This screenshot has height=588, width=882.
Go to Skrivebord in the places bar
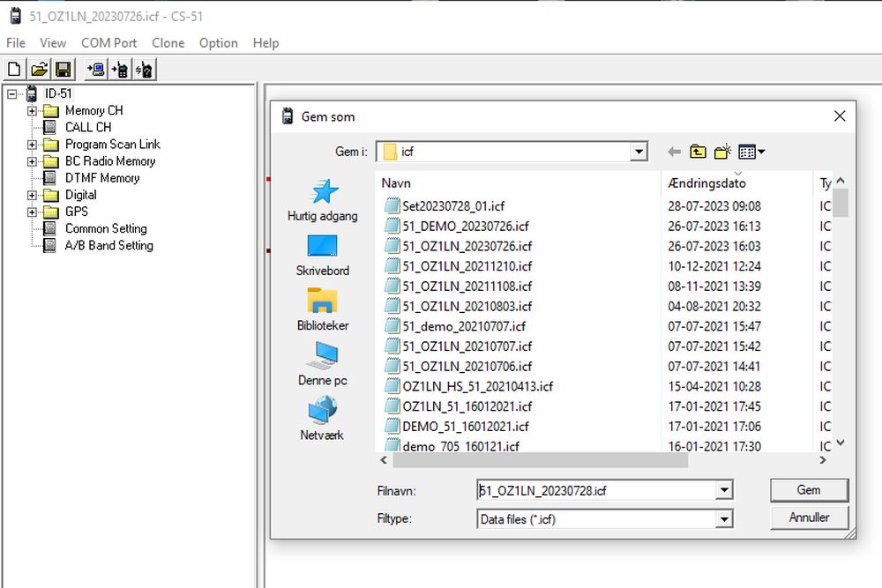[x=322, y=256]
